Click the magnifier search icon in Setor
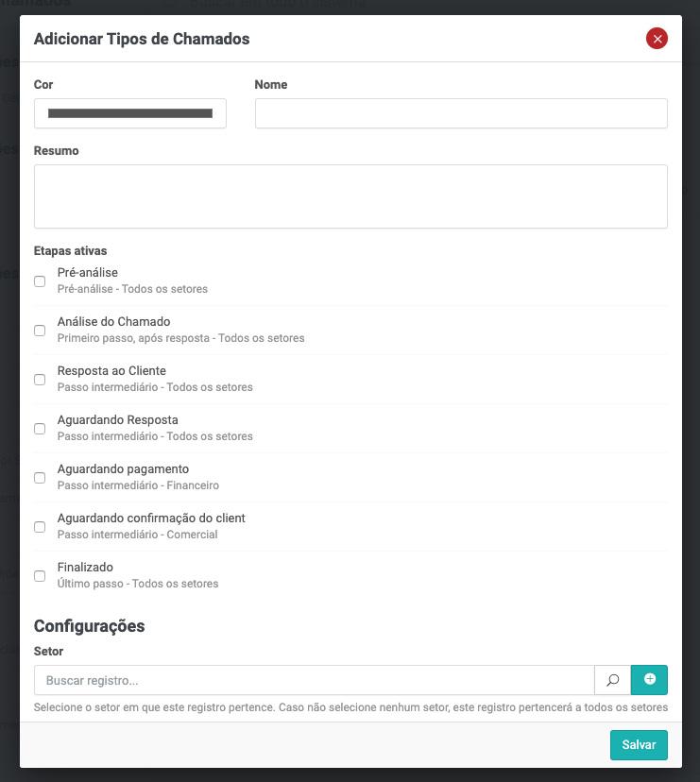The image size is (700, 782). coord(612,680)
